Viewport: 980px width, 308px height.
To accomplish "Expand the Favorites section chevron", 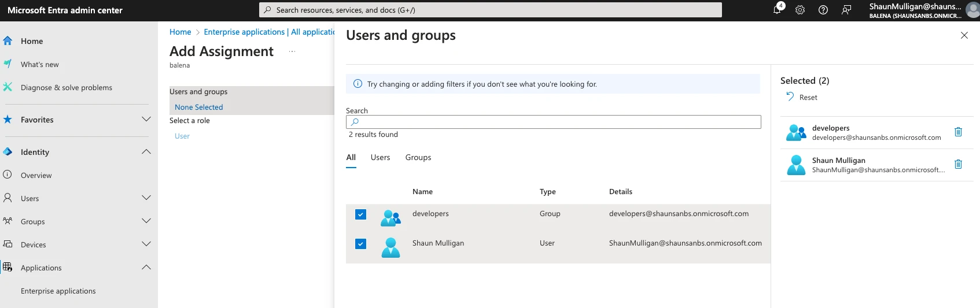I will click(146, 119).
